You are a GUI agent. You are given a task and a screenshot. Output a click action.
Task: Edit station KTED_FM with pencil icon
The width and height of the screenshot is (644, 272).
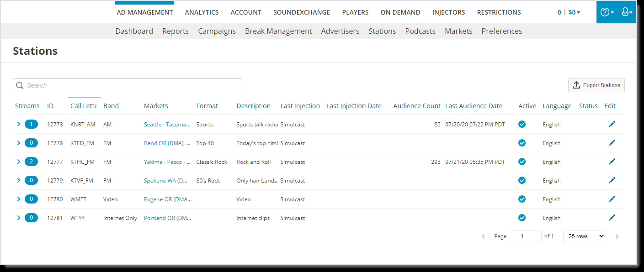point(612,143)
